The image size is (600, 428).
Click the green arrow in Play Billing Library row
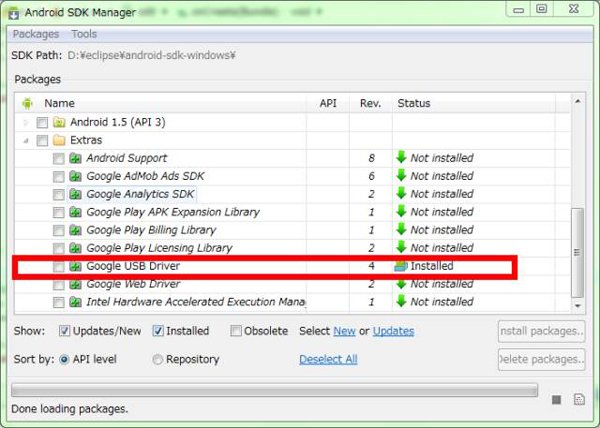[401, 229]
